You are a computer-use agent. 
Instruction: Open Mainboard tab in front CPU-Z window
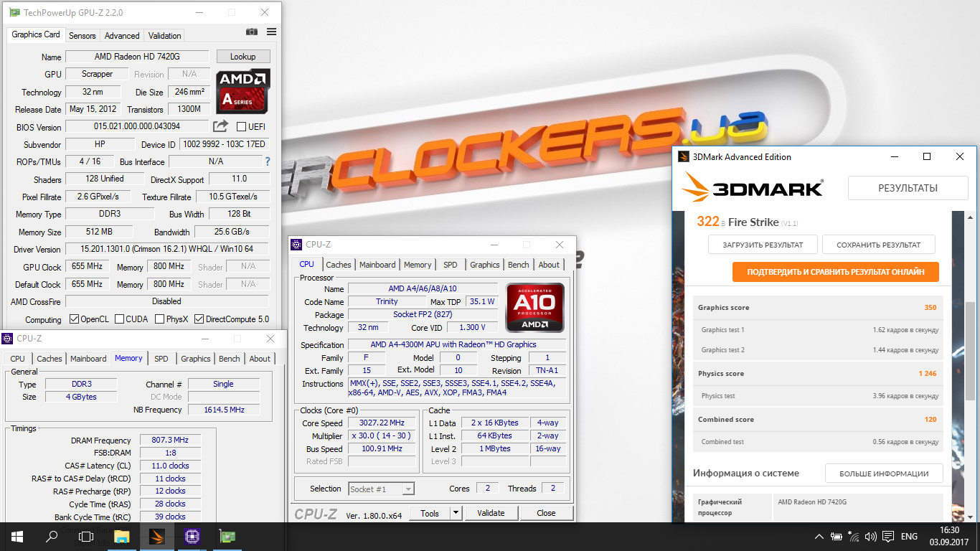coord(377,265)
